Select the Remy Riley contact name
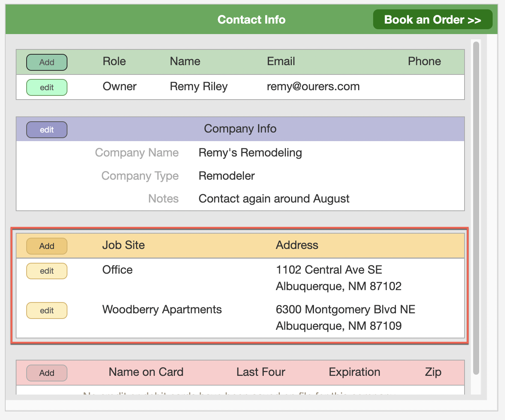The height and width of the screenshot is (420, 505). click(199, 86)
